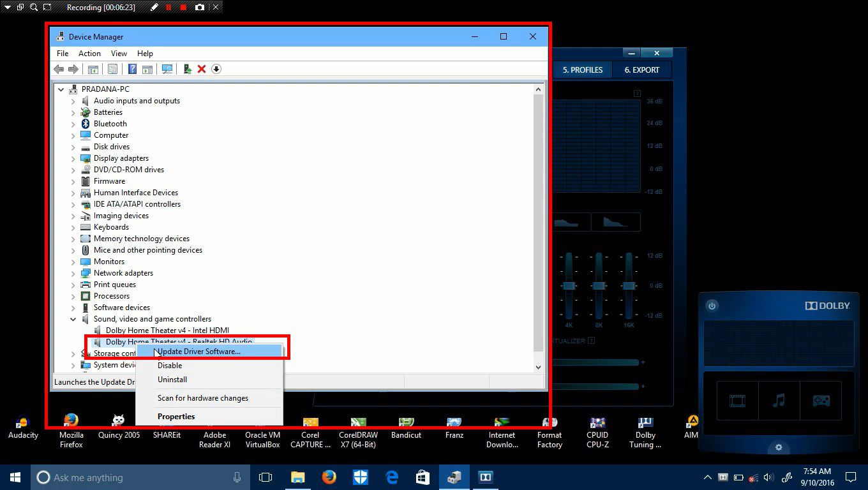Image resolution: width=868 pixels, height=490 pixels.
Task: Select IDE ATA/ATAPI controllers category
Action: (137, 204)
